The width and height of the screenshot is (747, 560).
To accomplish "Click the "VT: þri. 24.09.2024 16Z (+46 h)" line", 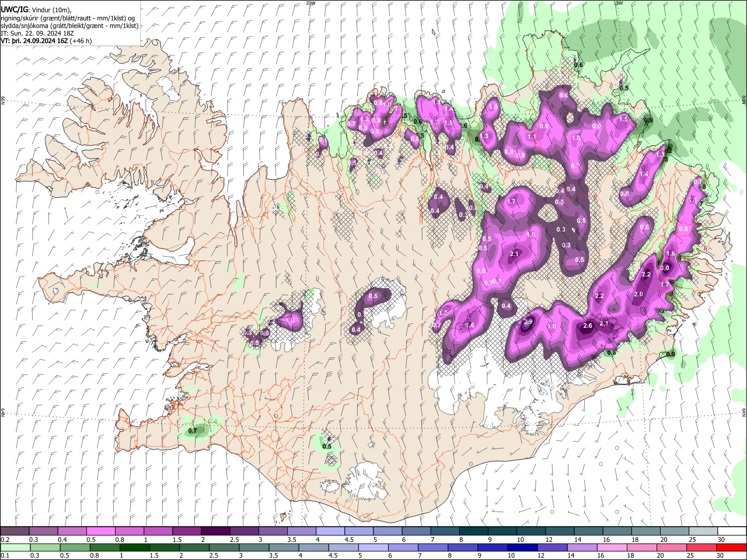I will point(46,41).
